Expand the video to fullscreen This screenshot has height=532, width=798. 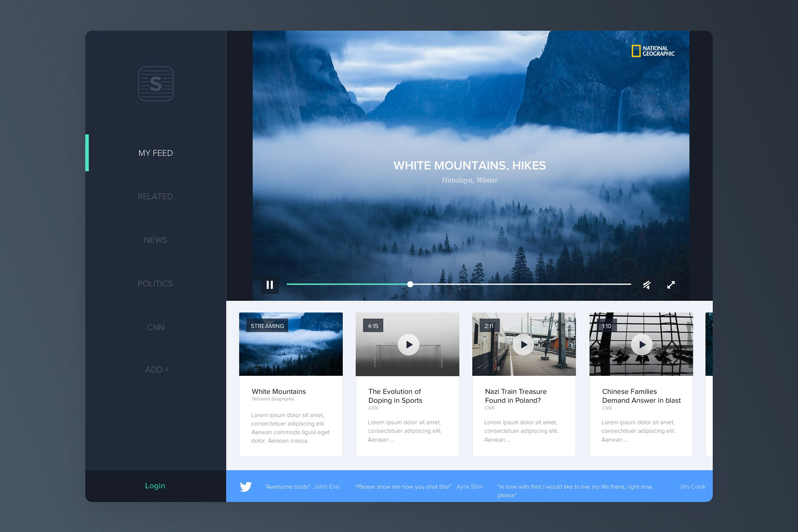coord(671,285)
